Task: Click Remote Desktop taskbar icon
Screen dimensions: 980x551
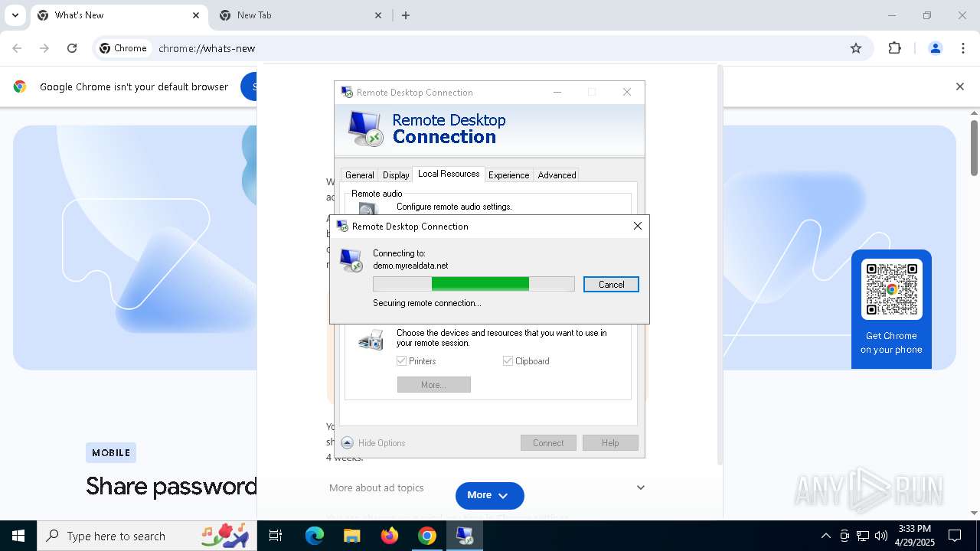Action: coord(465,536)
